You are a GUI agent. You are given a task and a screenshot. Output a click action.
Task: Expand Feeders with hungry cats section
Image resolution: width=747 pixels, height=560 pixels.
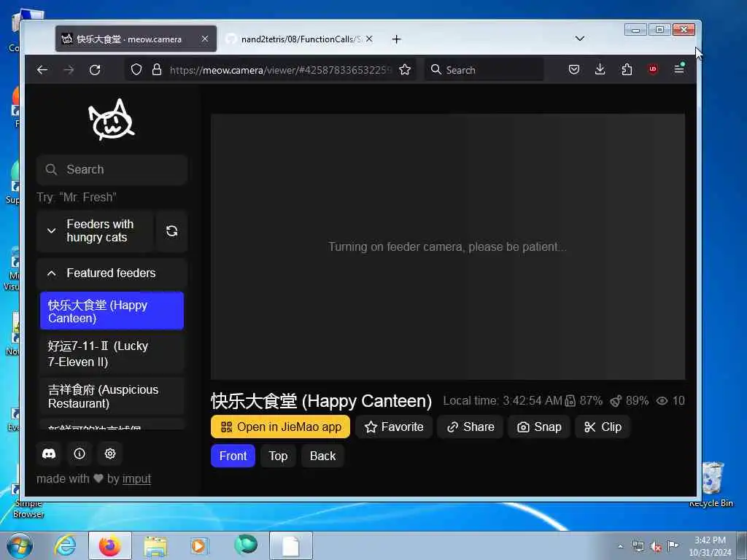96,231
